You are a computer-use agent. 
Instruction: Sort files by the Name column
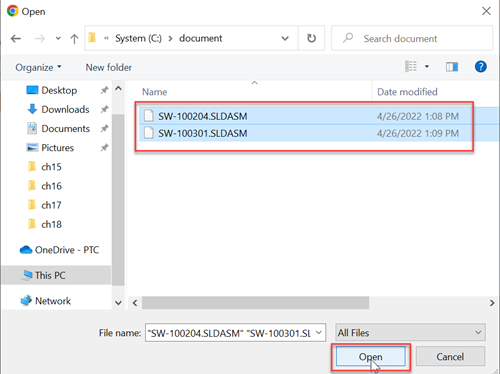[154, 92]
